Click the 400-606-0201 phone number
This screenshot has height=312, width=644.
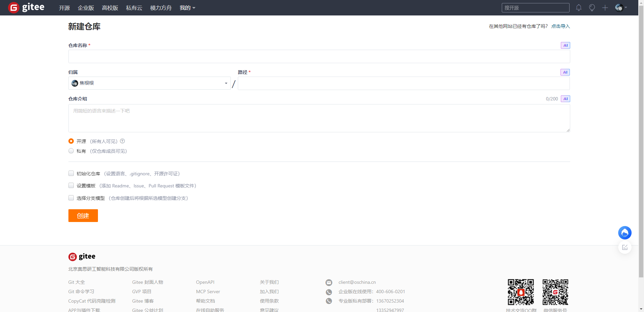(x=390, y=292)
